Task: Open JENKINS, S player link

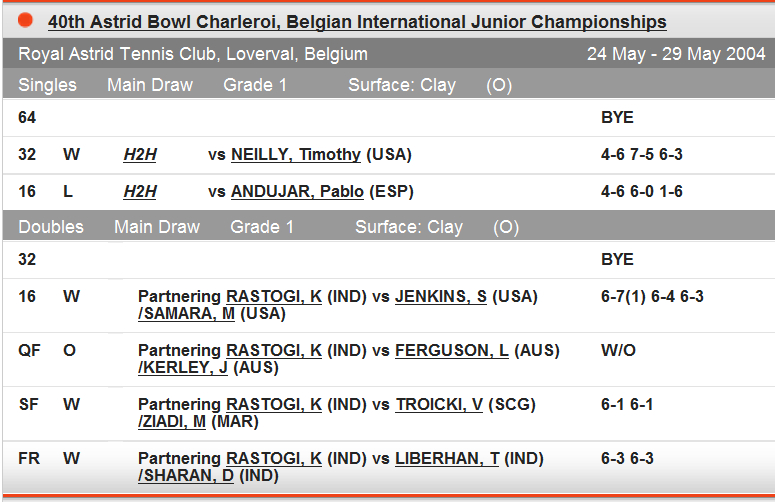Action: [441, 297]
